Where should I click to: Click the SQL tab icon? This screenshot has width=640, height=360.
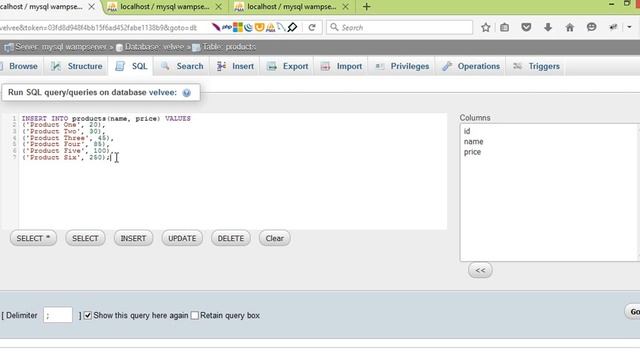120,66
